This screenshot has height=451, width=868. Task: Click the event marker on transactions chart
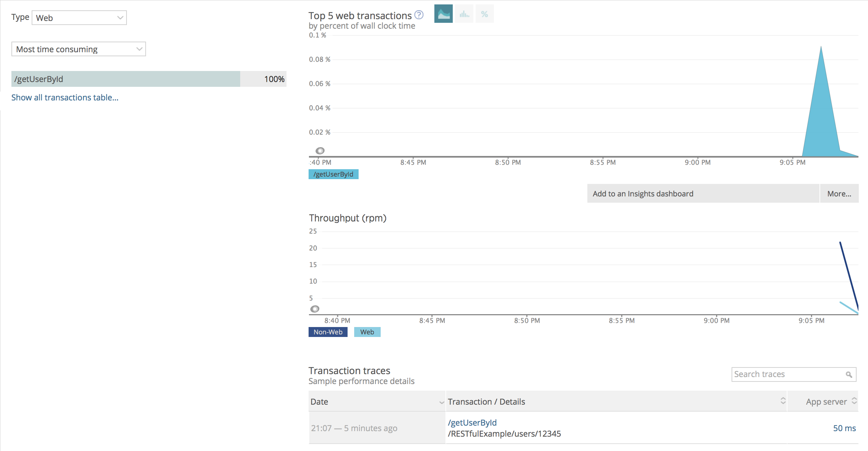(x=320, y=150)
